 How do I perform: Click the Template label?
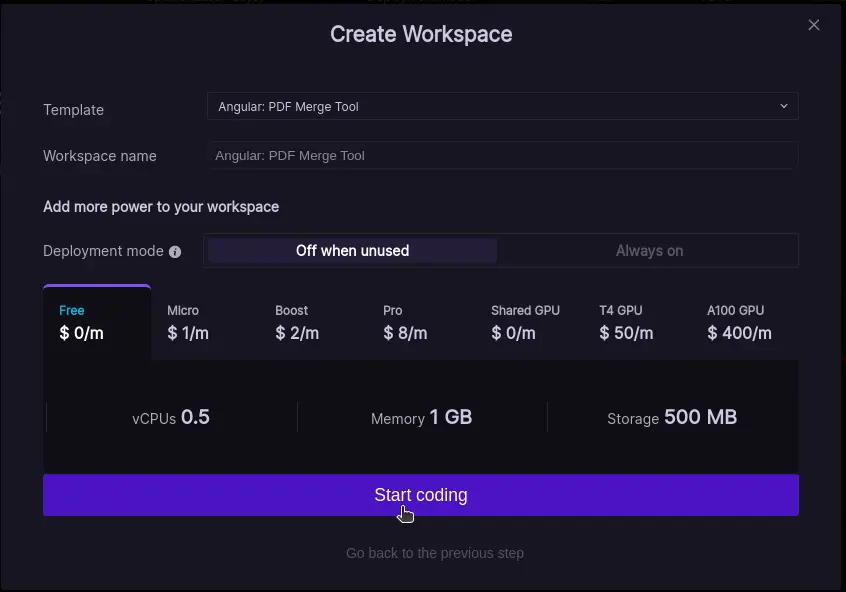[x=73, y=110]
